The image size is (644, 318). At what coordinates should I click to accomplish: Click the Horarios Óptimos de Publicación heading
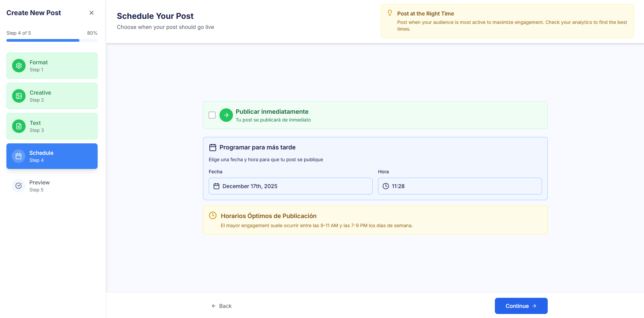tap(268, 216)
